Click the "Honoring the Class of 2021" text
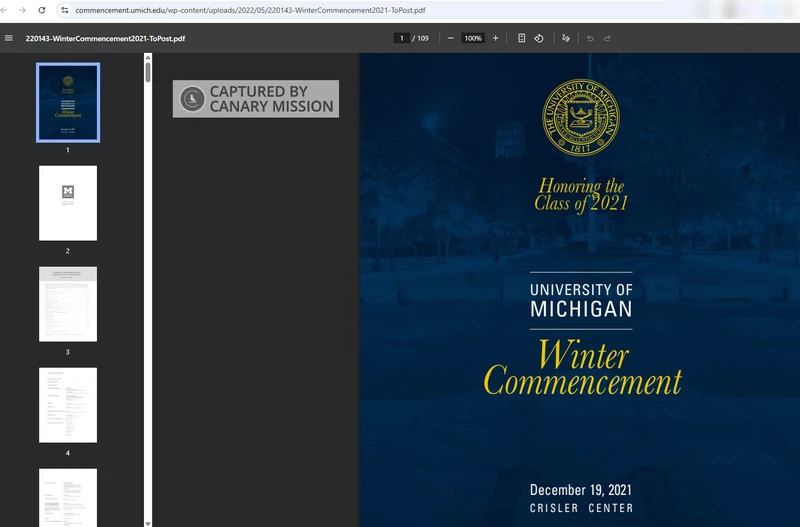The height and width of the screenshot is (527, 800). tap(581, 195)
